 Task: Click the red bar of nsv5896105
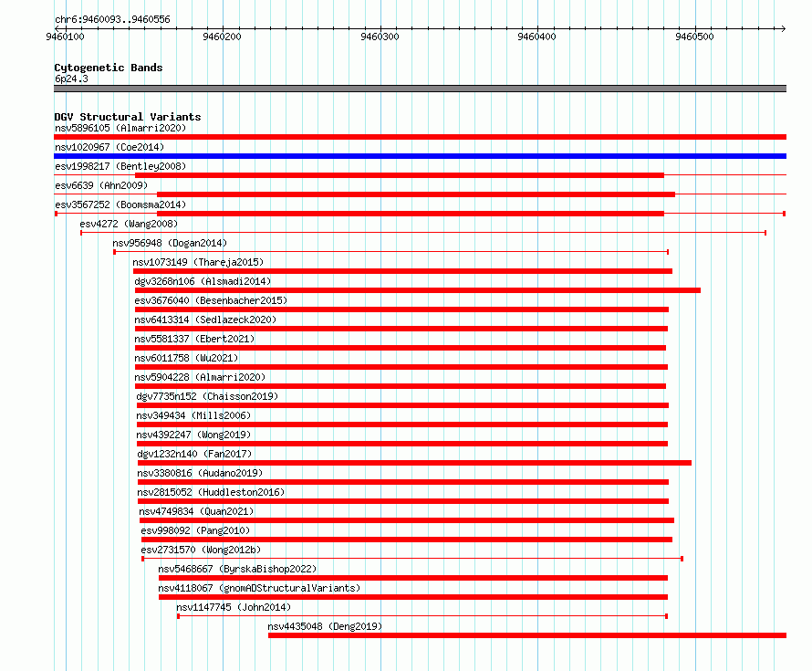[x=420, y=137]
